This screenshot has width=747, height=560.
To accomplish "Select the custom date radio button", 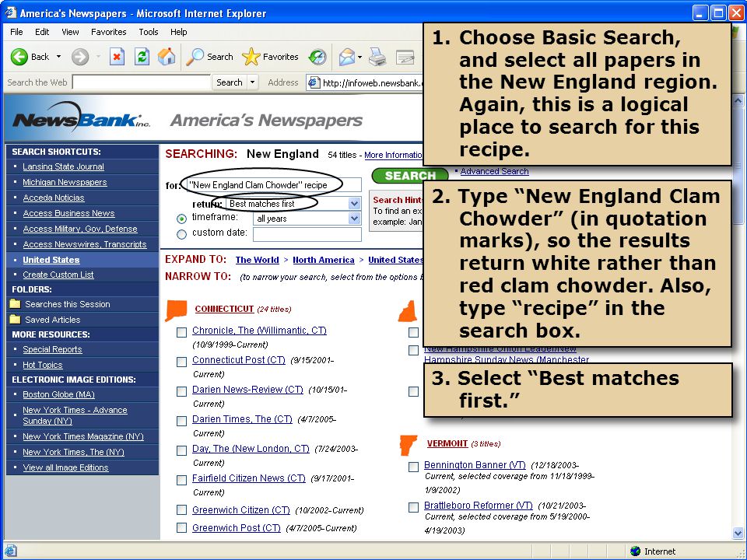I will [x=181, y=234].
